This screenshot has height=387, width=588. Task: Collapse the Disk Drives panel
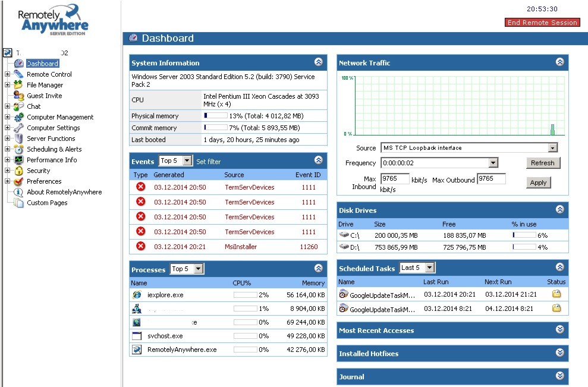(560, 209)
